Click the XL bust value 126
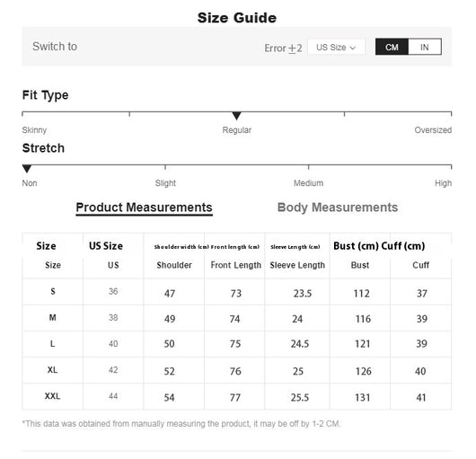 364,371
